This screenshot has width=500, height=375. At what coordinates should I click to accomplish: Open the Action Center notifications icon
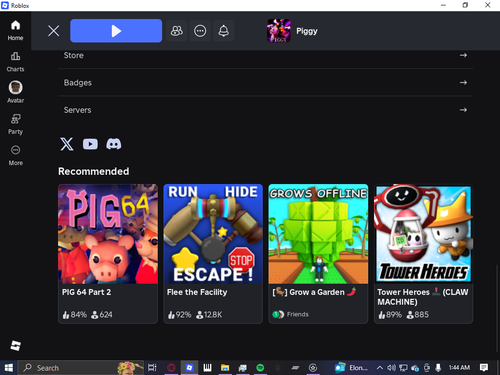[x=484, y=368]
